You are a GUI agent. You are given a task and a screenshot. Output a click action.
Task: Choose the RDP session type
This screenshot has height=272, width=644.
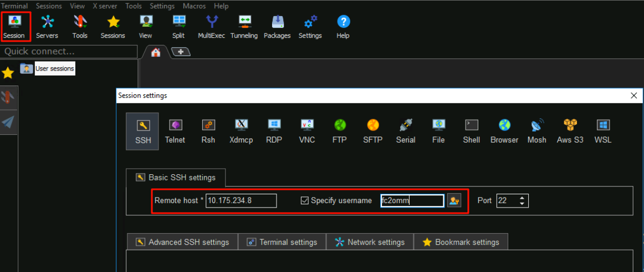[x=274, y=132]
